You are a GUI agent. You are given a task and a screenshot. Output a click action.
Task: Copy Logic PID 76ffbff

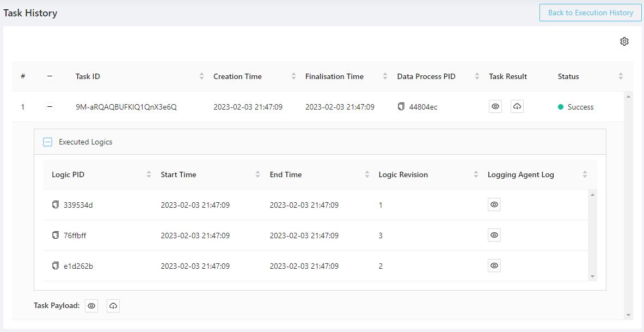[55, 236]
